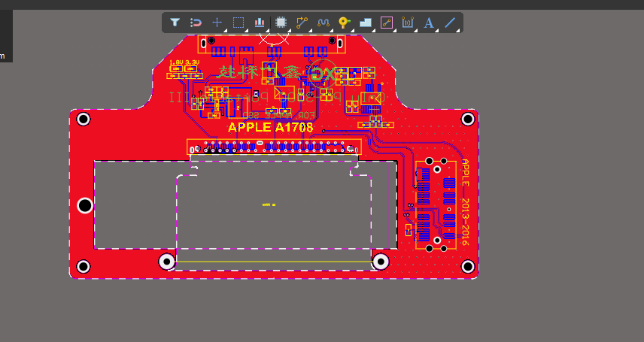Viewport: 644px width, 342px height.
Task: Select the Place String text tool
Action: click(429, 22)
